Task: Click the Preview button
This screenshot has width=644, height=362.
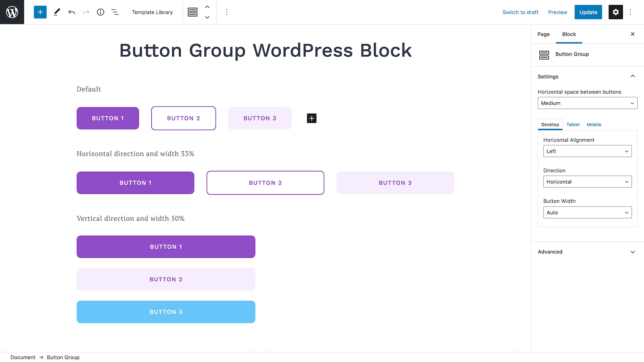Action: [557, 12]
